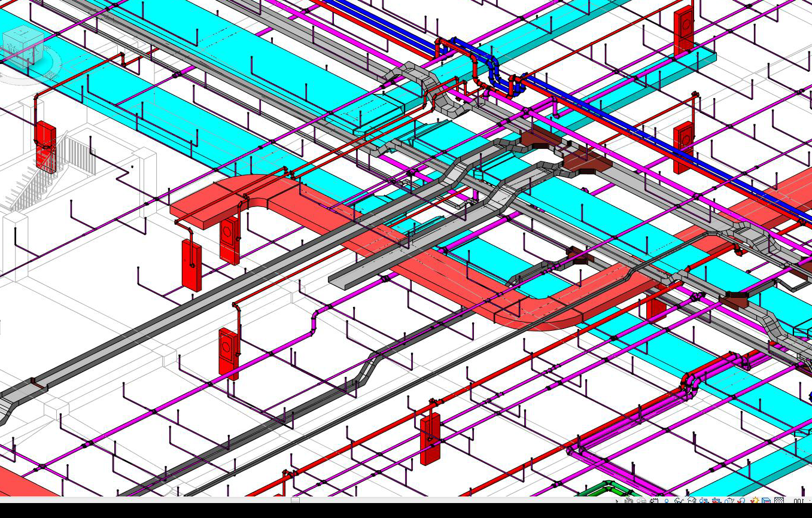This screenshot has width=812, height=518.
Task: Toggle Crop View in view control bar
Action: 716,501
